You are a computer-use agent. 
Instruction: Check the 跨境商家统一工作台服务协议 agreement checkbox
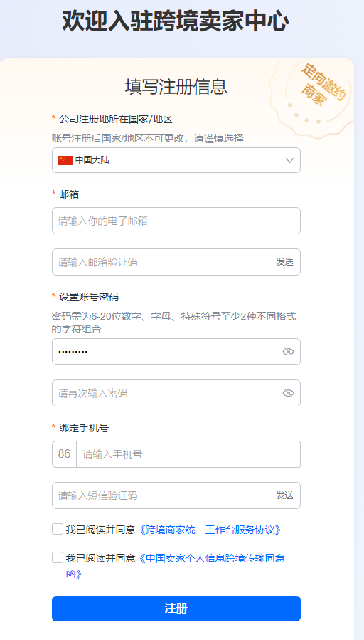coord(58,529)
